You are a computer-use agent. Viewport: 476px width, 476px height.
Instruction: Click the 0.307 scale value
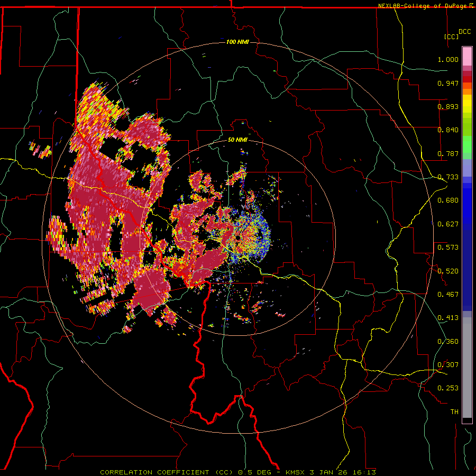tap(448, 365)
